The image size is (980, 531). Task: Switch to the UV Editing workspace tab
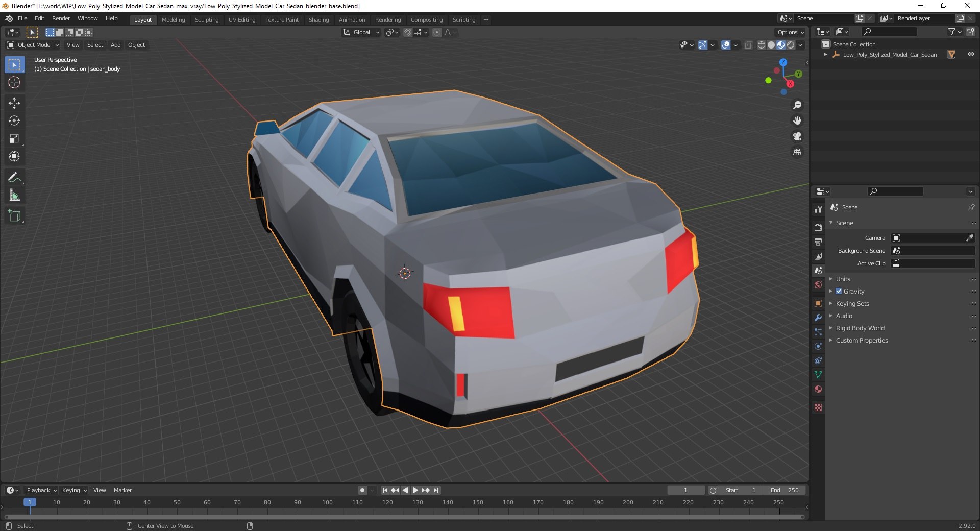coord(242,19)
